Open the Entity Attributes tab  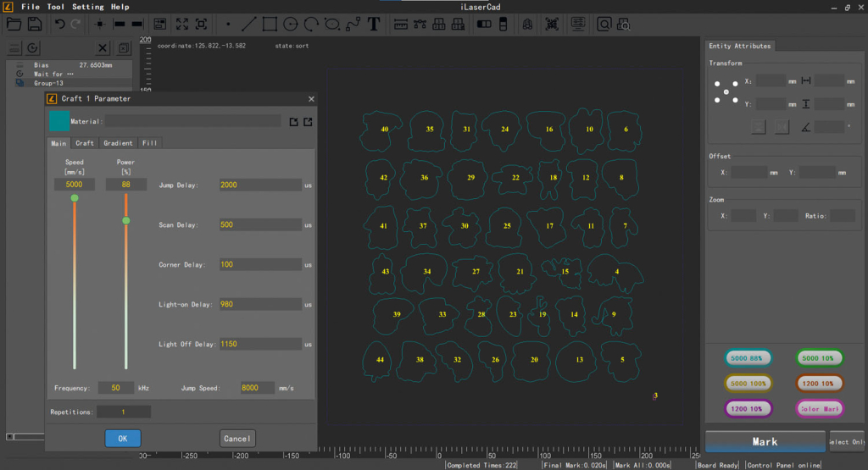point(739,46)
